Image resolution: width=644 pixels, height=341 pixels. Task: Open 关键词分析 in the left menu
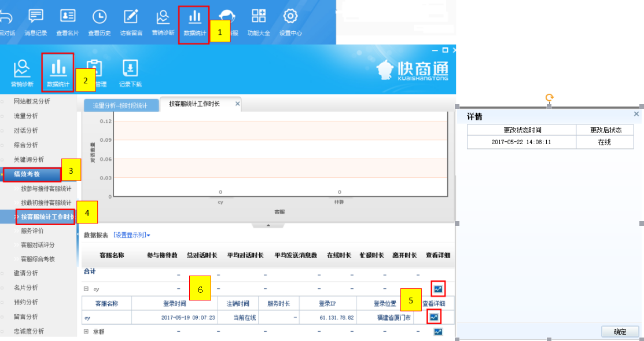click(x=29, y=159)
